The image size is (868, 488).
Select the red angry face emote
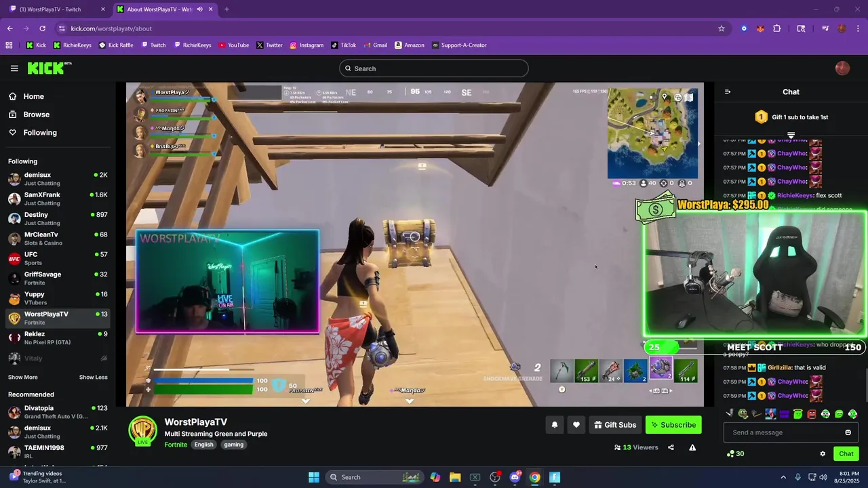812,413
